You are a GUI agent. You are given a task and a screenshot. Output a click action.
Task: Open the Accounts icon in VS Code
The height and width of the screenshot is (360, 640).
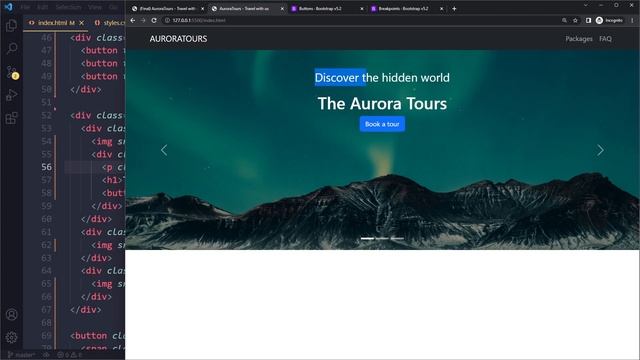(x=11, y=314)
